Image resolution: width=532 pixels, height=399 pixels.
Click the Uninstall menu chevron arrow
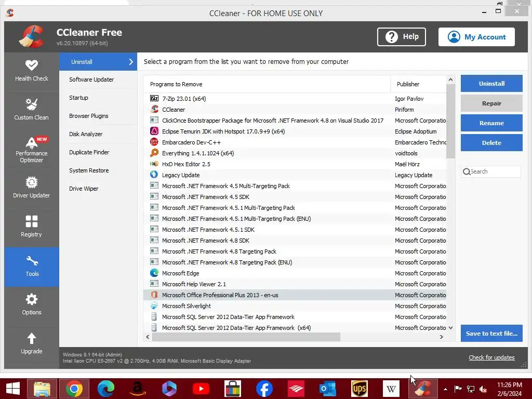[x=131, y=62]
